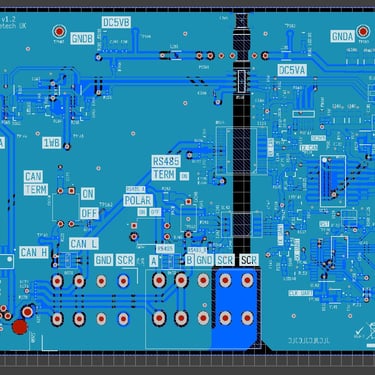Screen dimensions: 375x375
Task: Select the large ON label beside CAN TERM
Action: 88,194
